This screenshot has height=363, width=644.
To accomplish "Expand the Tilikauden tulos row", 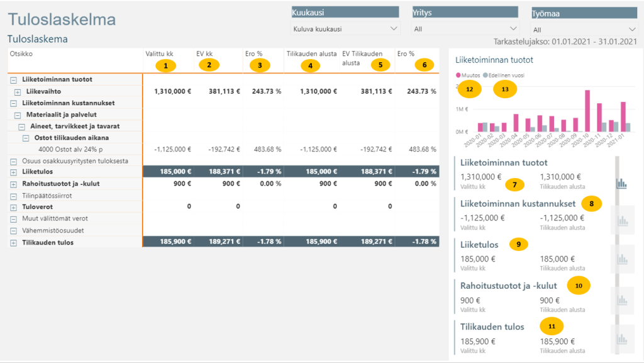I will (x=13, y=243).
